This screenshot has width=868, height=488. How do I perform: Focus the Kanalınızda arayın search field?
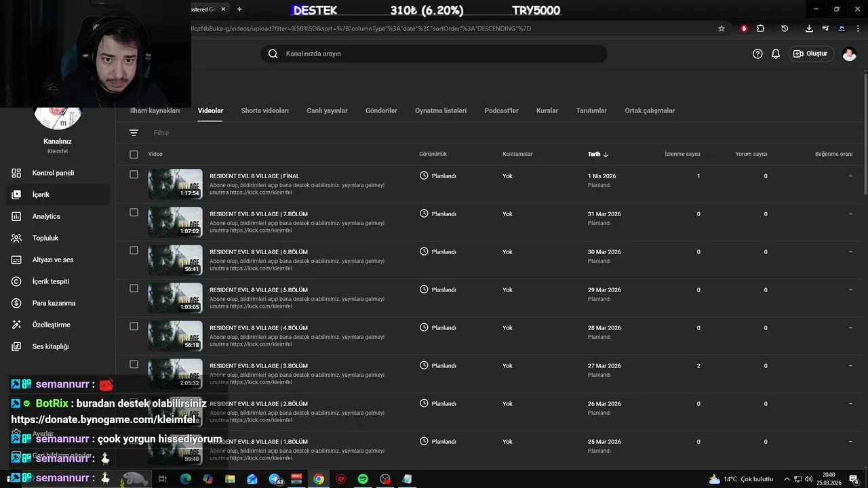coord(434,54)
